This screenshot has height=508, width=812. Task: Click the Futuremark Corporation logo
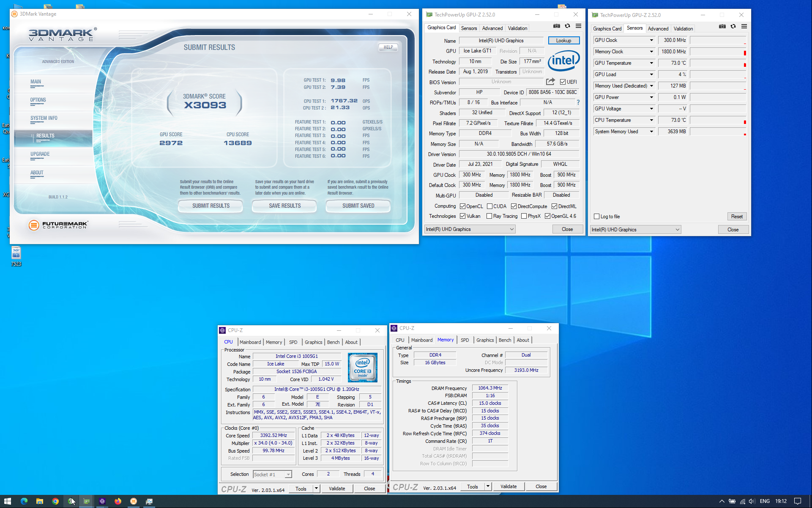(58, 225)
